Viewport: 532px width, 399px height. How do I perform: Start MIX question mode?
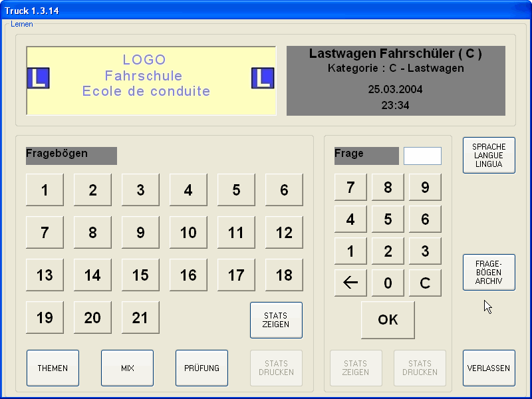coord(127,368)
